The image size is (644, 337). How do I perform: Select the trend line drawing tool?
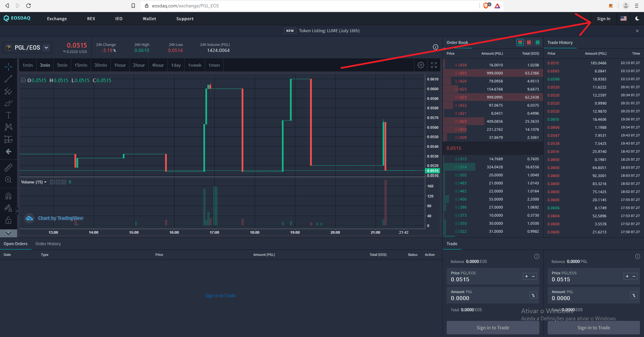8,79
